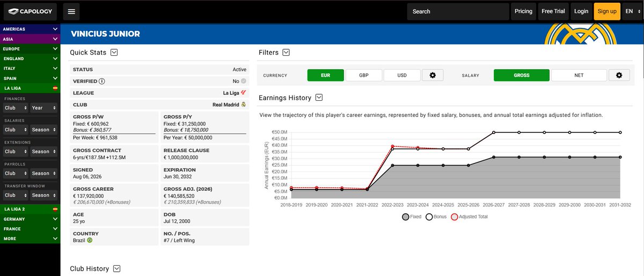Select USD currency

pyautogui.click(x=401, y=76)
